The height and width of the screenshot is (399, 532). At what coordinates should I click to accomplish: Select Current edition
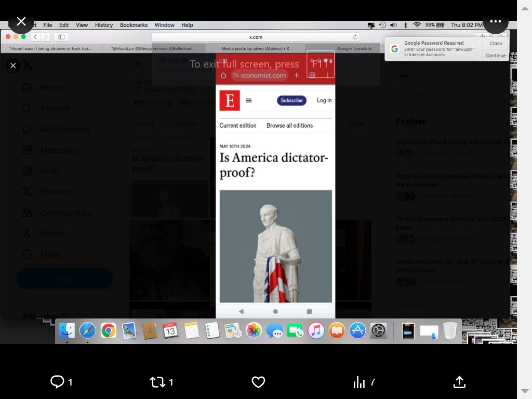tap(238, 126)
